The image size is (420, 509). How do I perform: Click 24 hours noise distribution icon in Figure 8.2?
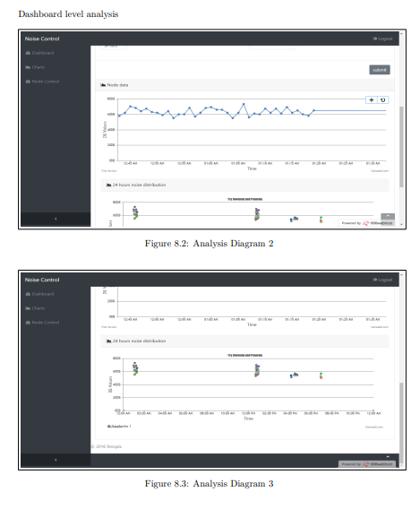[x=109, y=185]
